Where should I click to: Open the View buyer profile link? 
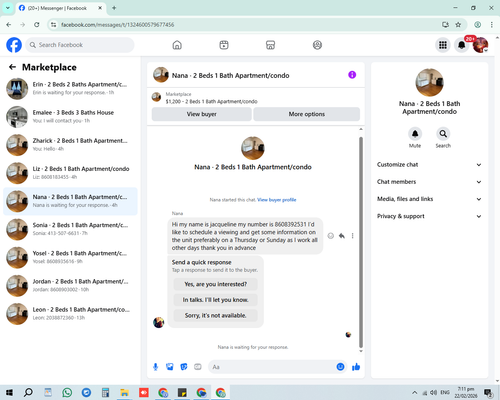click(277, 200)
